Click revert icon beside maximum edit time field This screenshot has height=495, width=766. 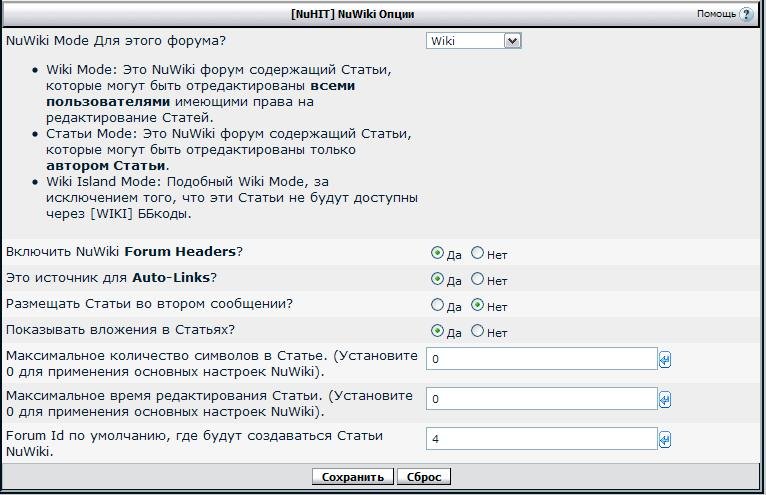pyautogui.click(x=664, y=400)
